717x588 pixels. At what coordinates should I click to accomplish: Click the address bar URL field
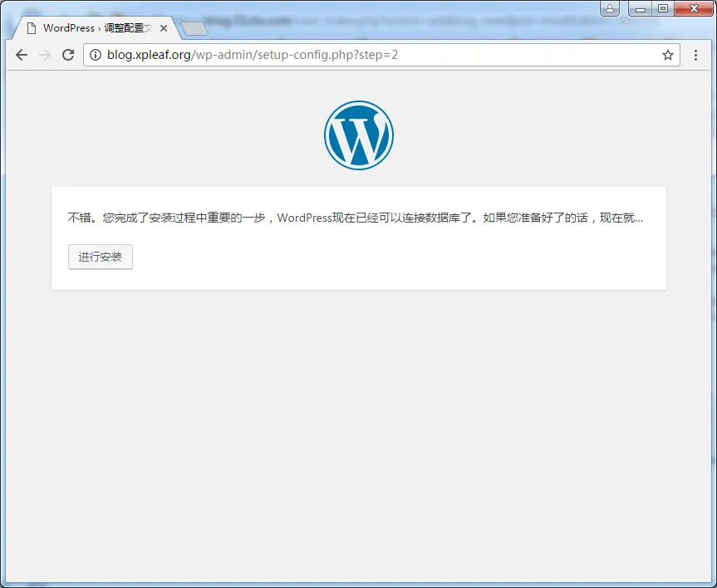point(382,55)
